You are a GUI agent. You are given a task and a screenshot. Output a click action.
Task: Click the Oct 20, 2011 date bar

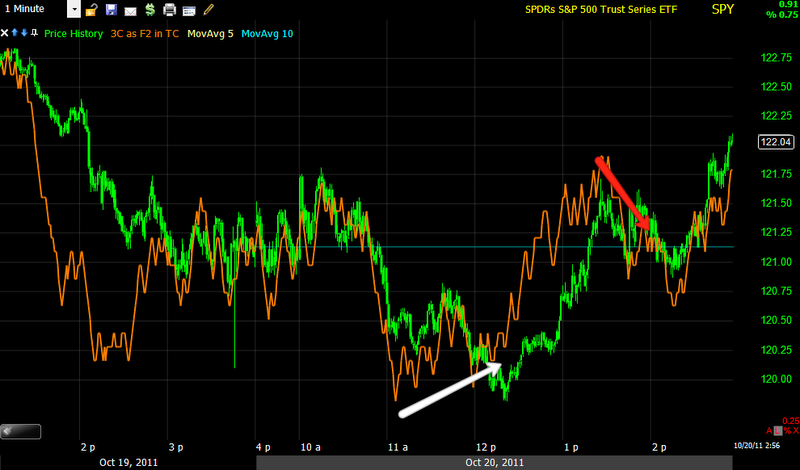point(494,462)
